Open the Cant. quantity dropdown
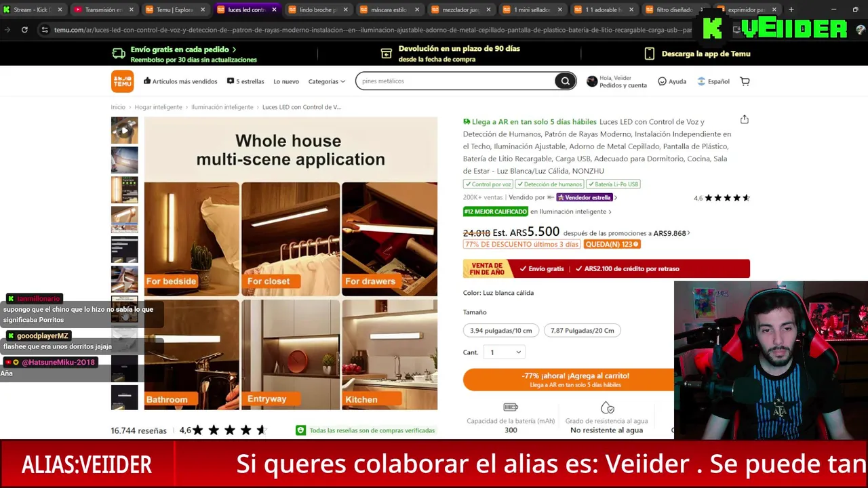The height and width of the screenshot is (488, 868). click(x=505, y=352)
